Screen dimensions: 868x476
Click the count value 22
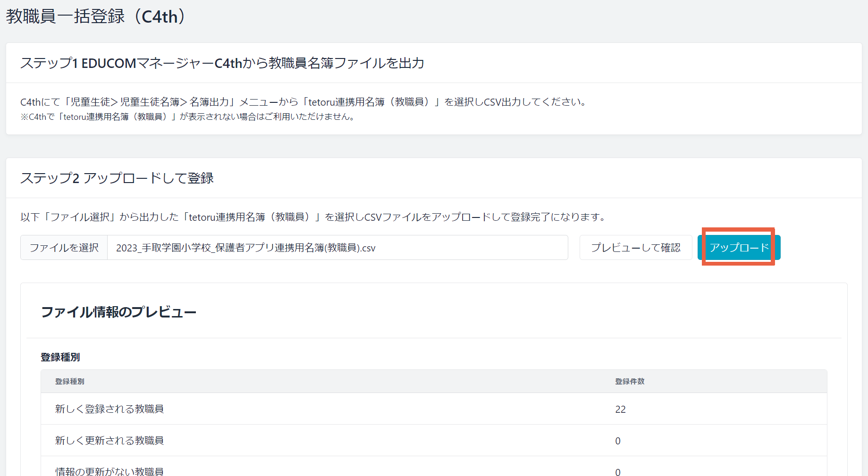pos(620,409)
